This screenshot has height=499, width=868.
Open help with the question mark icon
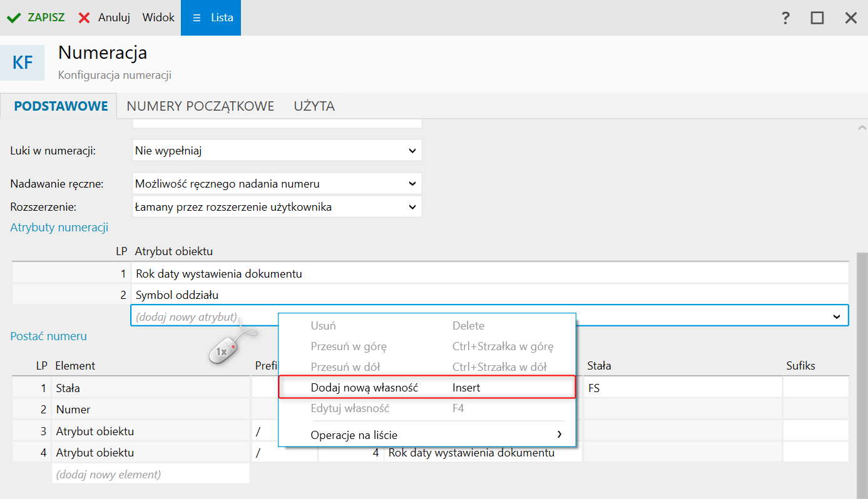tap(786, 18)
